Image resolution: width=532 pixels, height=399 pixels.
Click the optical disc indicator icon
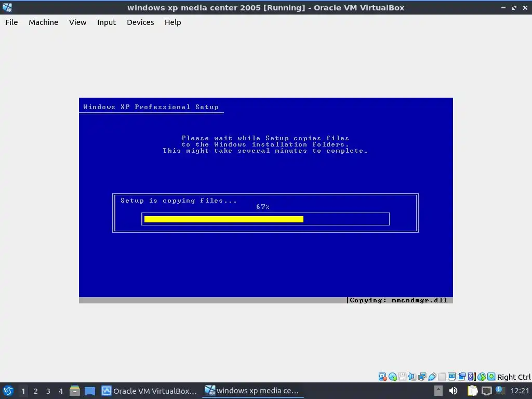pyautogui.click(x=393, y=376)
